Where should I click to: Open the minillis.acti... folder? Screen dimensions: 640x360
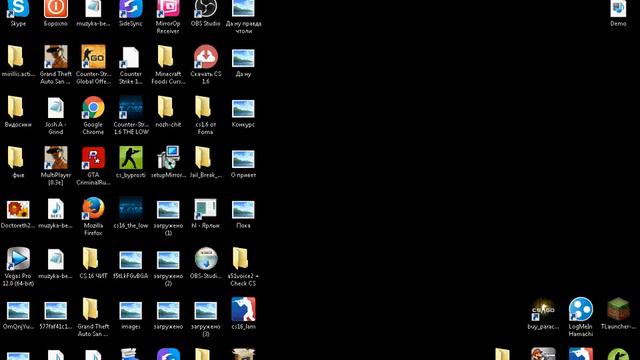(15, 56)
